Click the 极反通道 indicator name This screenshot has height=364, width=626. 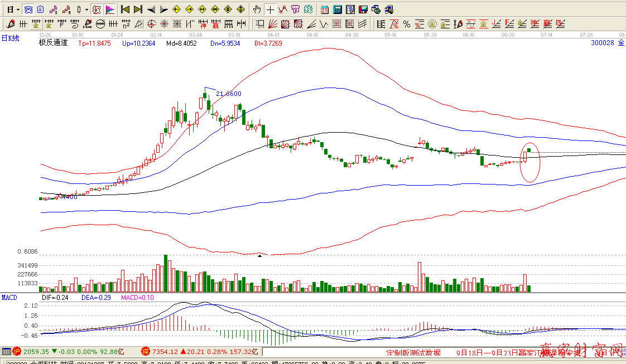(53, 43)
